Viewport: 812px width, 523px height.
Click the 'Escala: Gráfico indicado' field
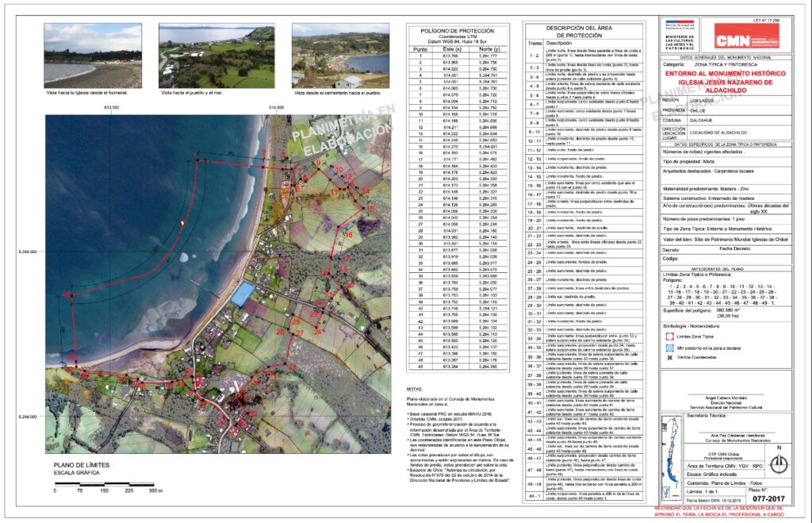tap(711, 475)
